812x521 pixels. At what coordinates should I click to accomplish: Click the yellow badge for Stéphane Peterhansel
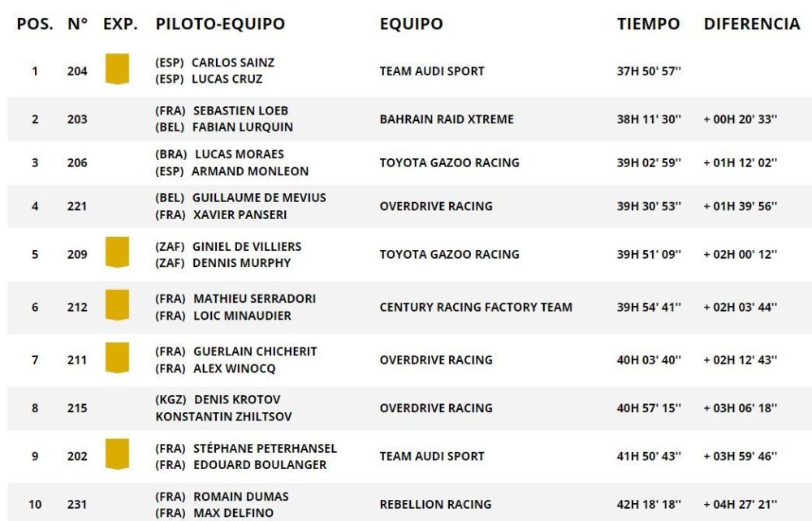point(117,454)
